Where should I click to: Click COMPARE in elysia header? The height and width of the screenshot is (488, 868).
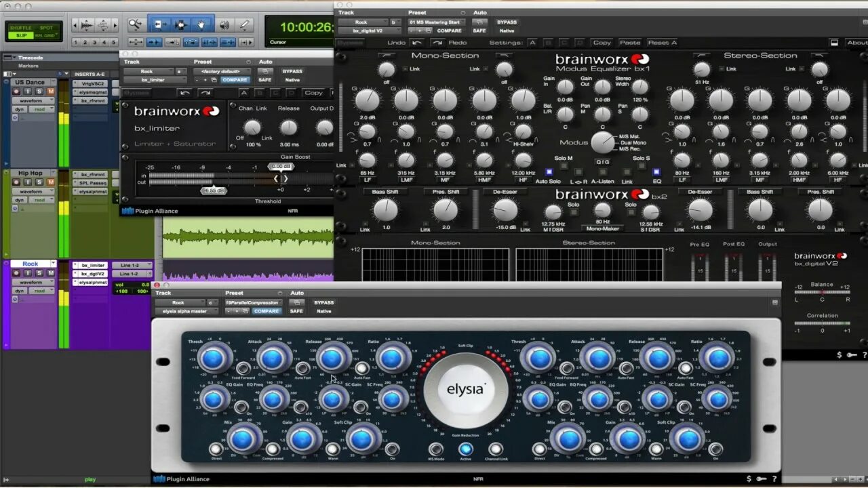pyautogui.click(x=267, y=311)
